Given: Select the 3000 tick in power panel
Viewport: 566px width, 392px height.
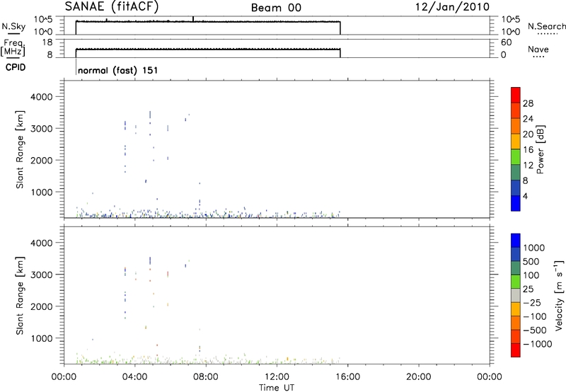Looking at the screenshot, I should coord(41,129).
